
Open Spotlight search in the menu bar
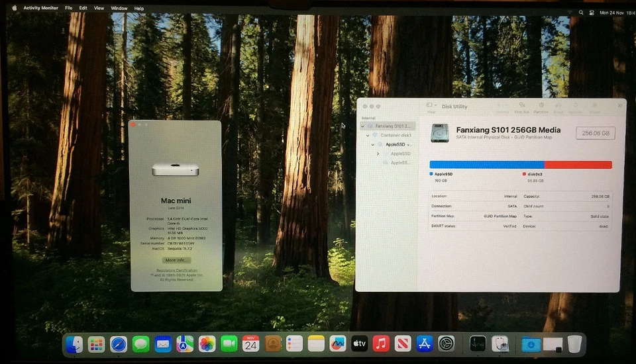pos(581,13)
